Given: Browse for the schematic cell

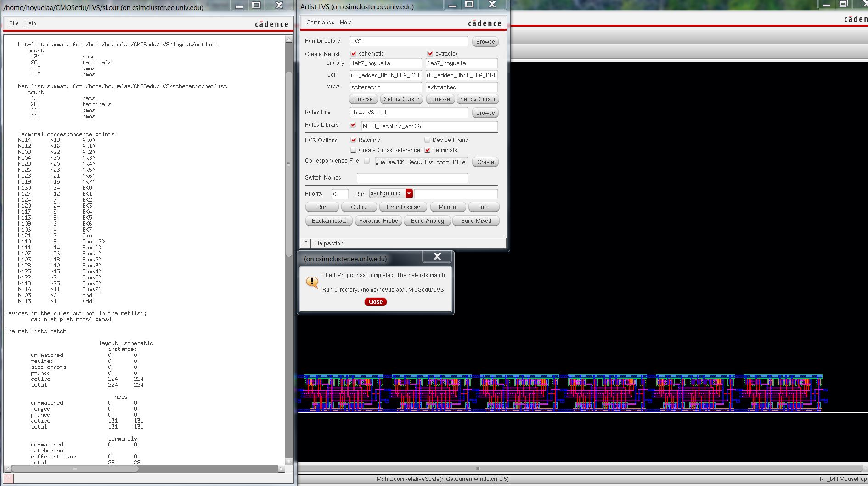Looking at the screenshot, I should (363, 99).
